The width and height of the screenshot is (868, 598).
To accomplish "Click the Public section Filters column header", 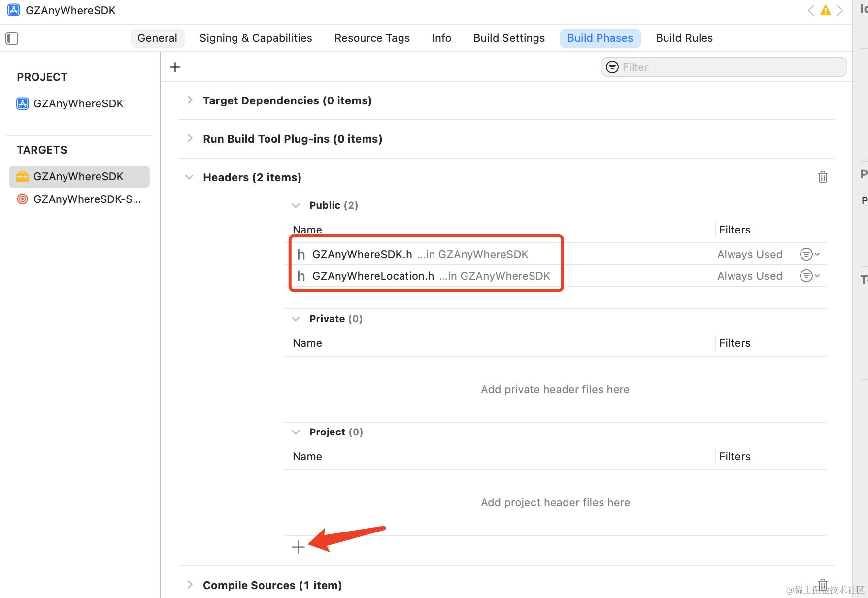I will [734, 230].
